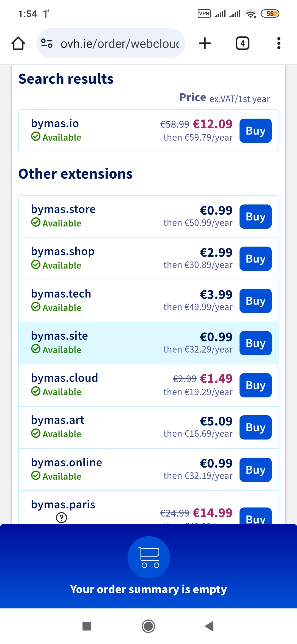Screen dimensions: 297x644
Task: Buy the bymas.site domain
Action: pyautogui.click(x=255, y=343)
